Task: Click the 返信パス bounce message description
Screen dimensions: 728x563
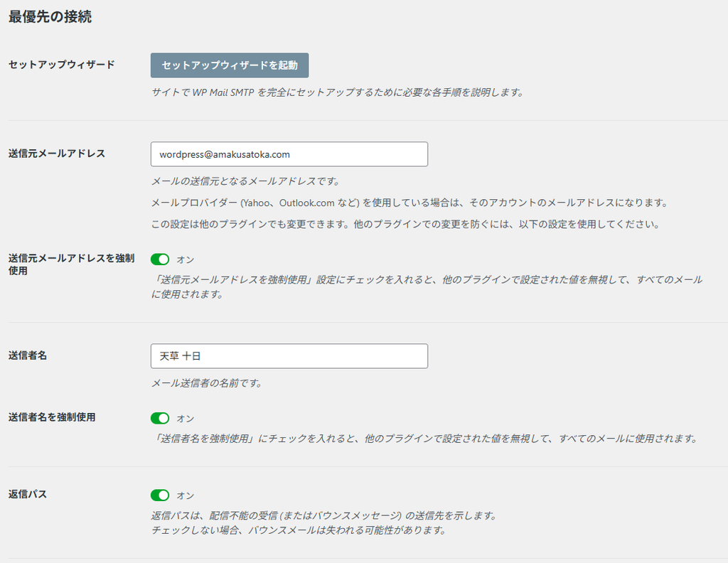Action: pyautogui.click(x=324, y=522)
